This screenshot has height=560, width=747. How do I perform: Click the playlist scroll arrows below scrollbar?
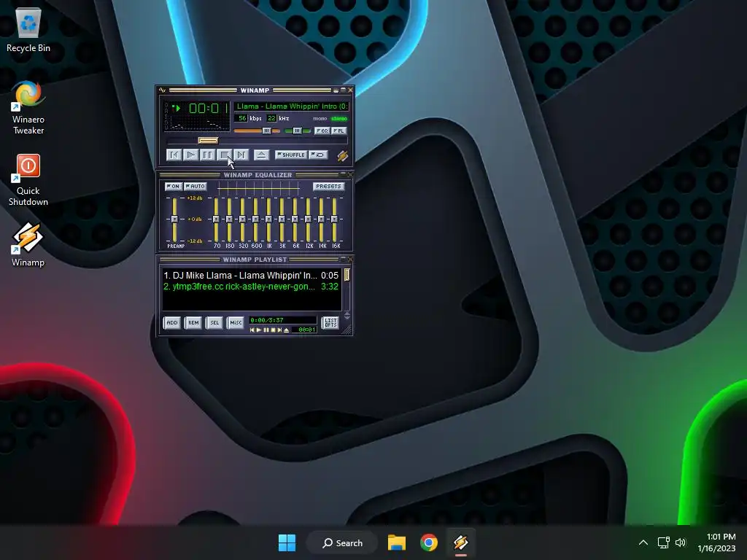point(347,315)
